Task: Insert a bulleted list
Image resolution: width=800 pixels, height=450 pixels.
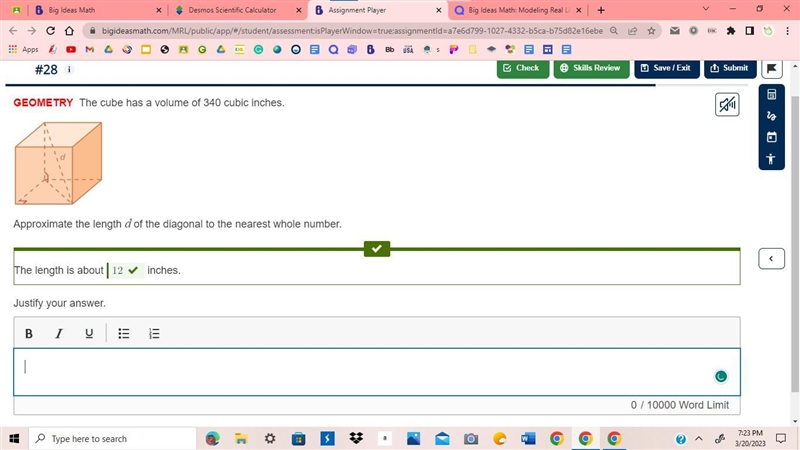Action: [123, 334]
